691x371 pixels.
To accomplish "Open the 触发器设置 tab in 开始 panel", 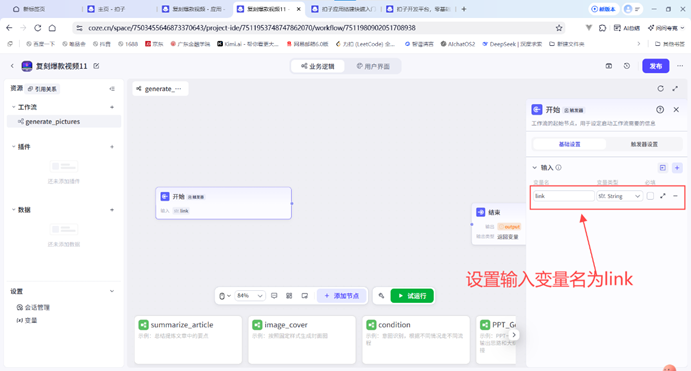I will tap(644, 144).
